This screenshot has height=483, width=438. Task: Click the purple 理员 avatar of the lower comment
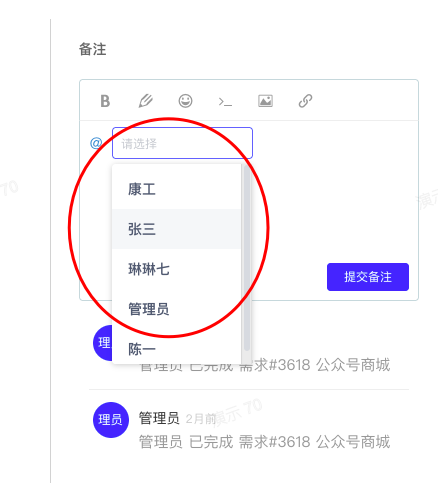coord(111,420)
